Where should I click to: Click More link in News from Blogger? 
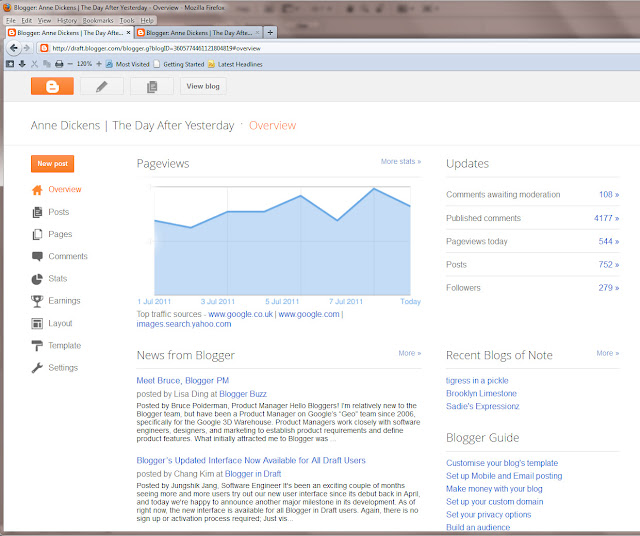pyautogui.click(x=410, y=354)
